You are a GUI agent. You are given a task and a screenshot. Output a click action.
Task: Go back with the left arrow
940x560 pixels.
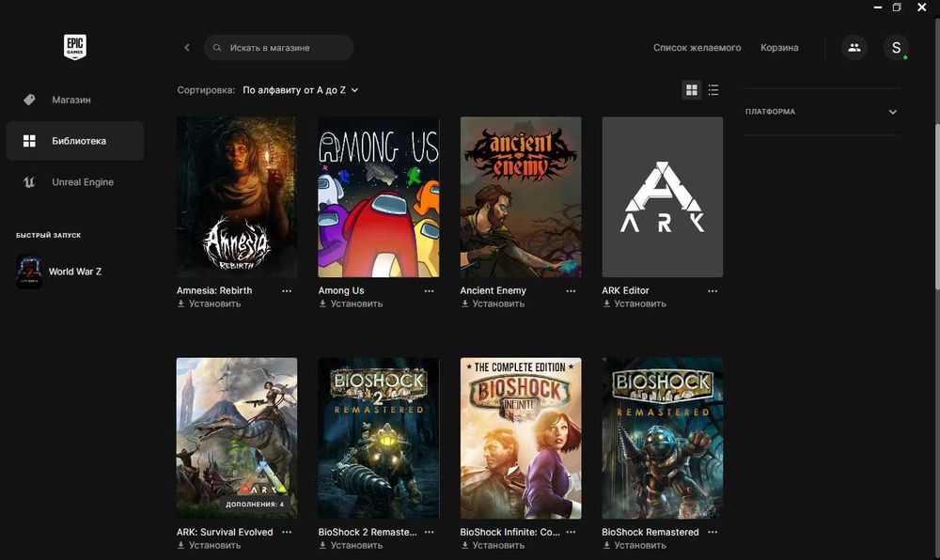point(187,47)
